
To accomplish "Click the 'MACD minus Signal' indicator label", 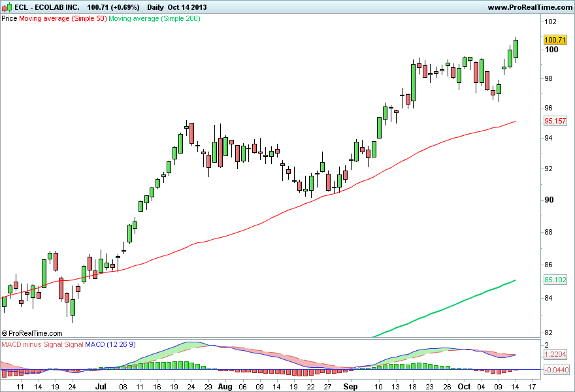I will (x=32, y=344).
